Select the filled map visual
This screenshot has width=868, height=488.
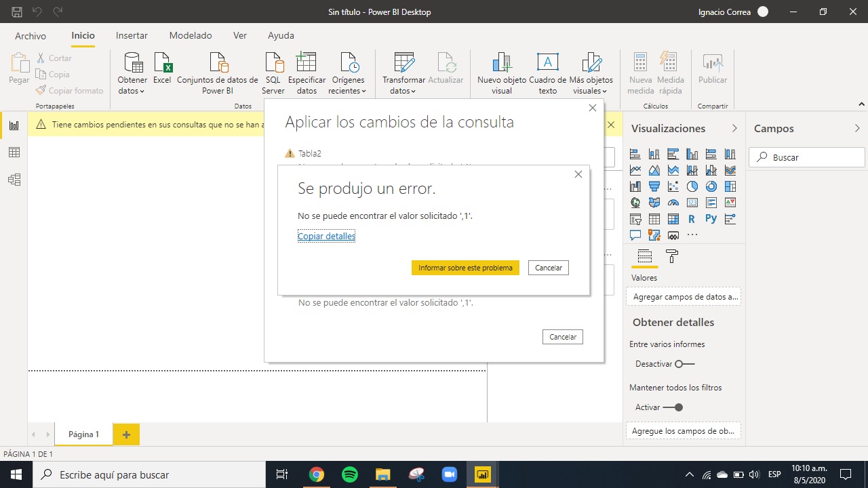(x=654, y=203)
